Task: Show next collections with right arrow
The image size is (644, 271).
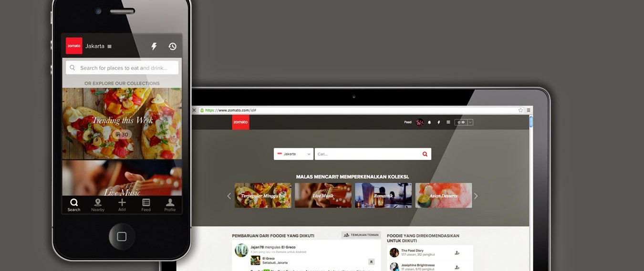Action: pyautogui.click(x=475, y=196)
